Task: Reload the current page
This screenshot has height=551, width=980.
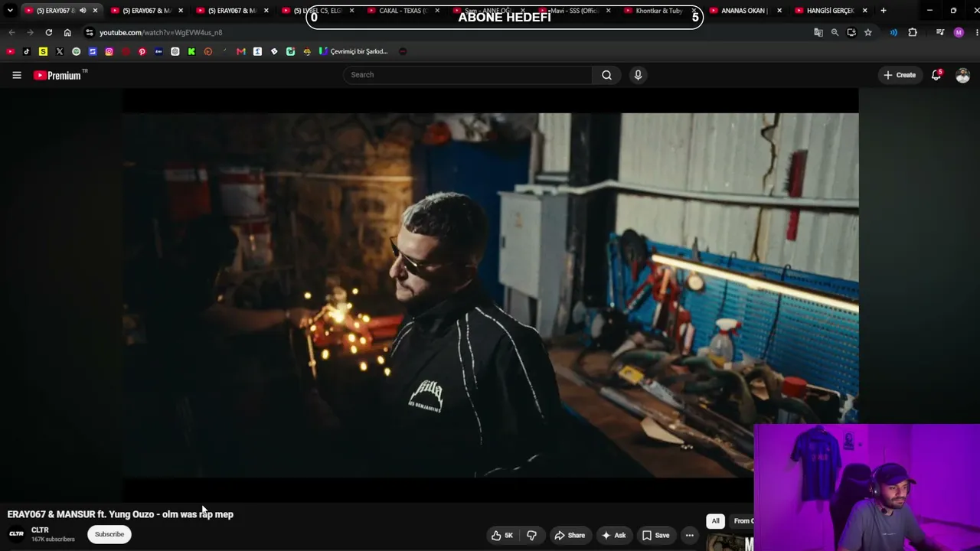Action: tap(48, 32)
